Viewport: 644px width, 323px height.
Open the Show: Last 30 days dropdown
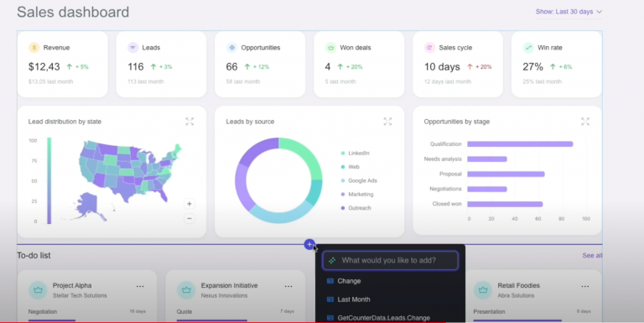pos(569,12)
